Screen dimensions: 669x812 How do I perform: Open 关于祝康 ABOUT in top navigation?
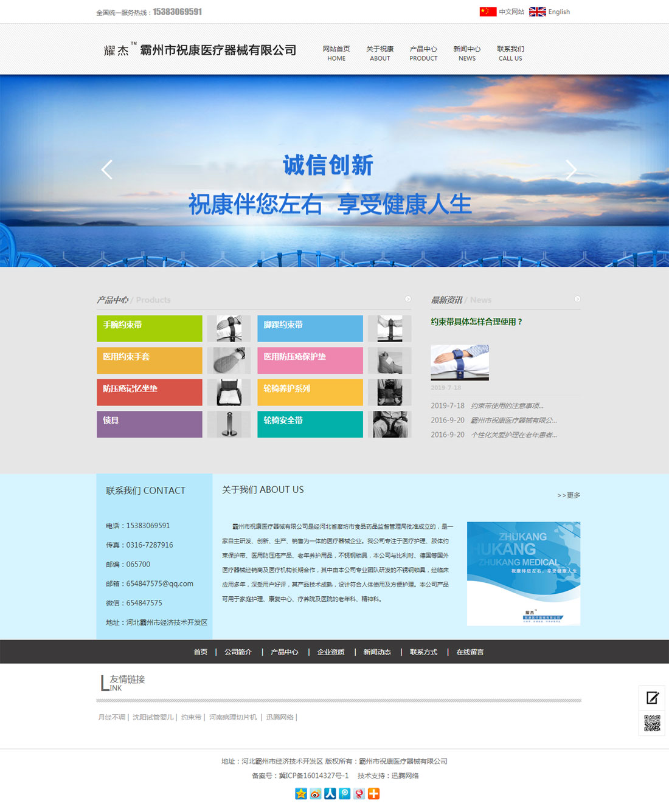(380, 53)
